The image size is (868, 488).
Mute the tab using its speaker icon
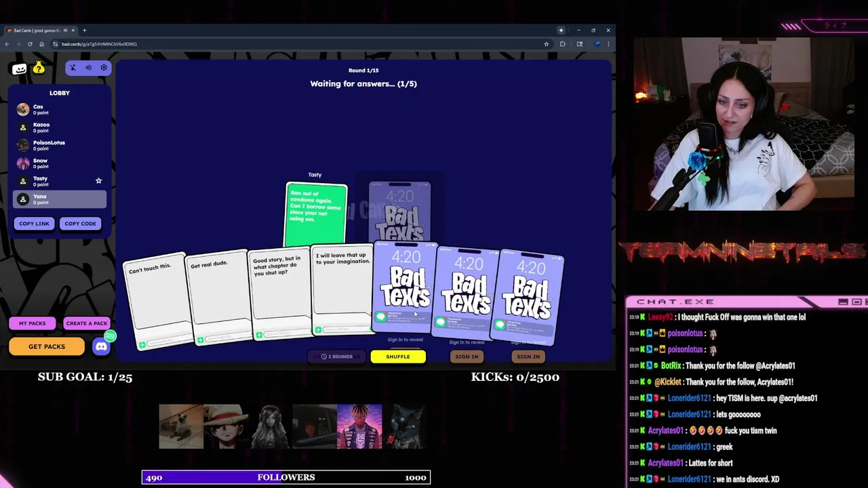(67, 30)
